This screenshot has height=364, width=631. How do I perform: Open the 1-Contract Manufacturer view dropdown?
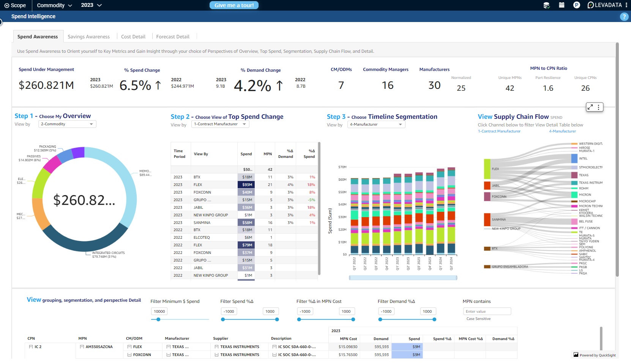(220, 124)
